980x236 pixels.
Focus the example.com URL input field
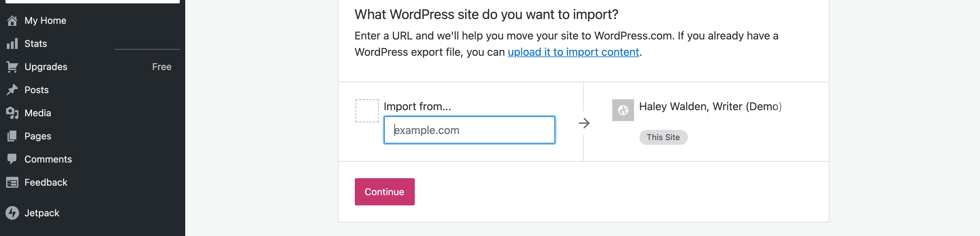tap(469, 130)
